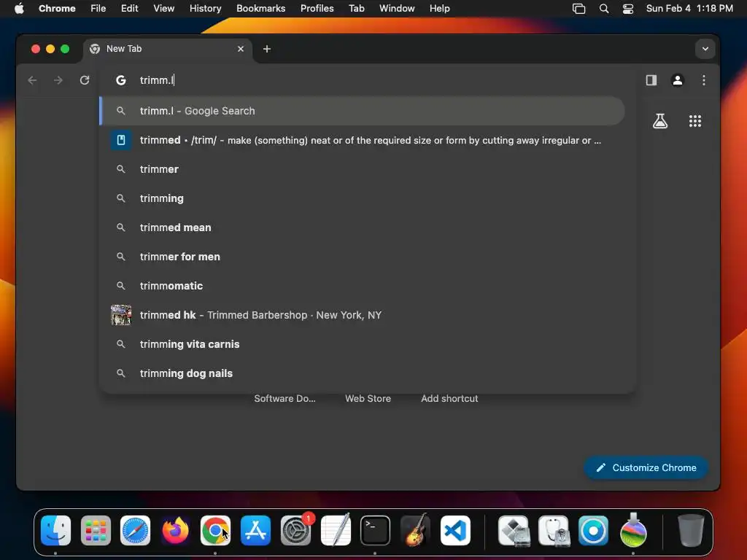Click the dictionary book icon beside 'trimmed'
The width and height of the screenshot is (747, 560).
121,140
